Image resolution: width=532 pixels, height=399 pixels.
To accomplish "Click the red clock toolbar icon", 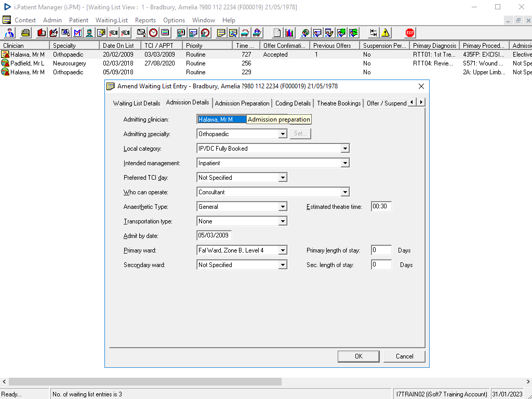I will tap(153, 33).
